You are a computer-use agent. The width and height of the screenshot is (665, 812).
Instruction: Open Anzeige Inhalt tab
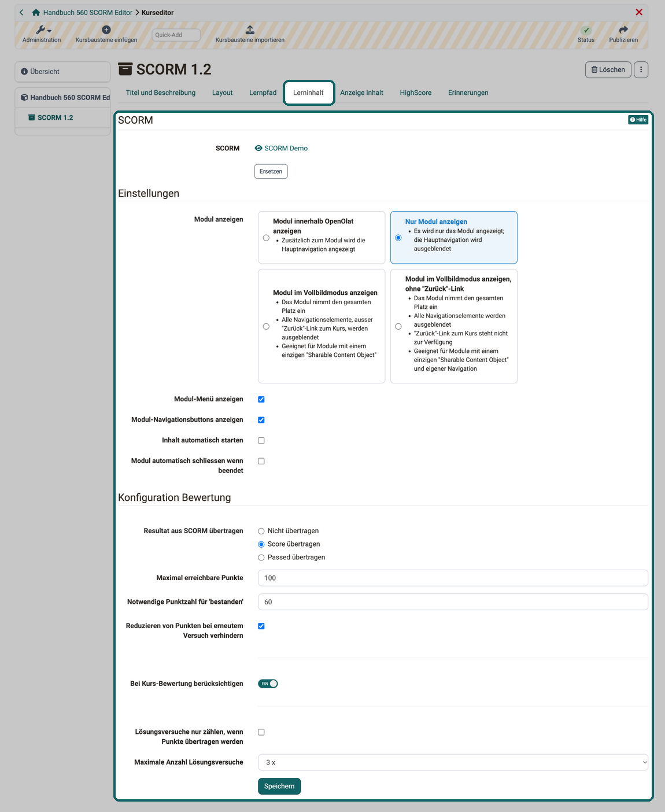point(362,93)
